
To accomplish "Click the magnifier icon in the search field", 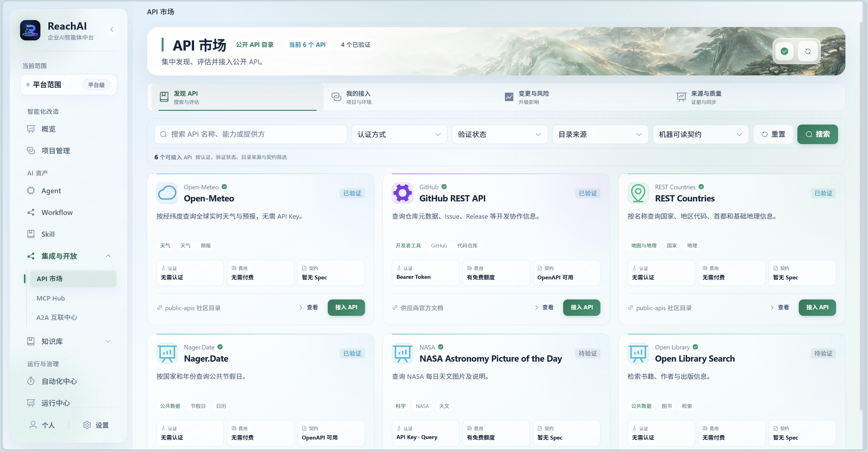I will click(x=163, y=134).
